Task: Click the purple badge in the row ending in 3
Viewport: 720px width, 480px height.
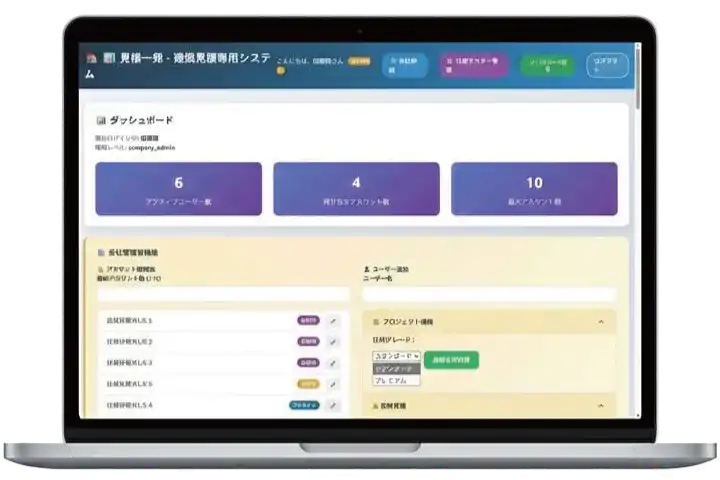Action: (309, 362)
